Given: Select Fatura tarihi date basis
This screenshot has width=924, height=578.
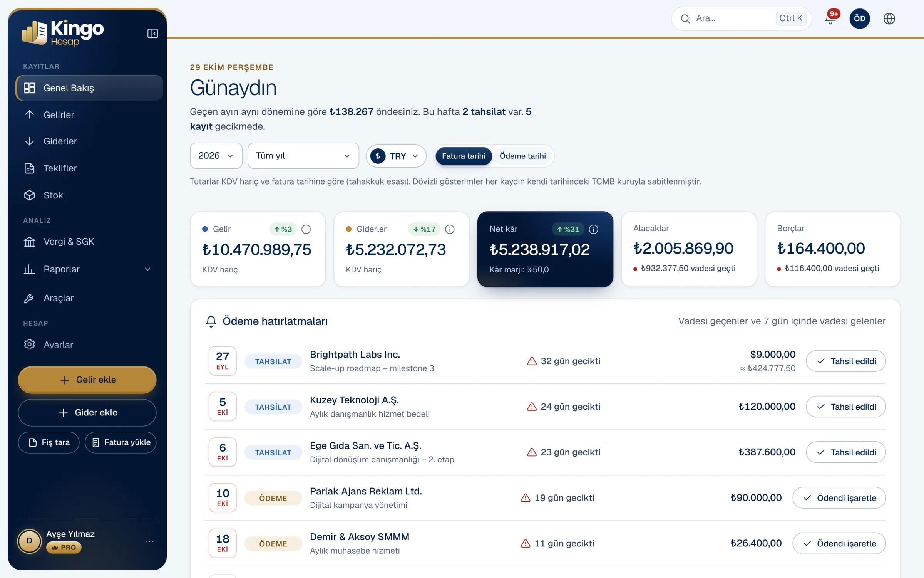Looking at the screenshot, I should tap(464, 156).
